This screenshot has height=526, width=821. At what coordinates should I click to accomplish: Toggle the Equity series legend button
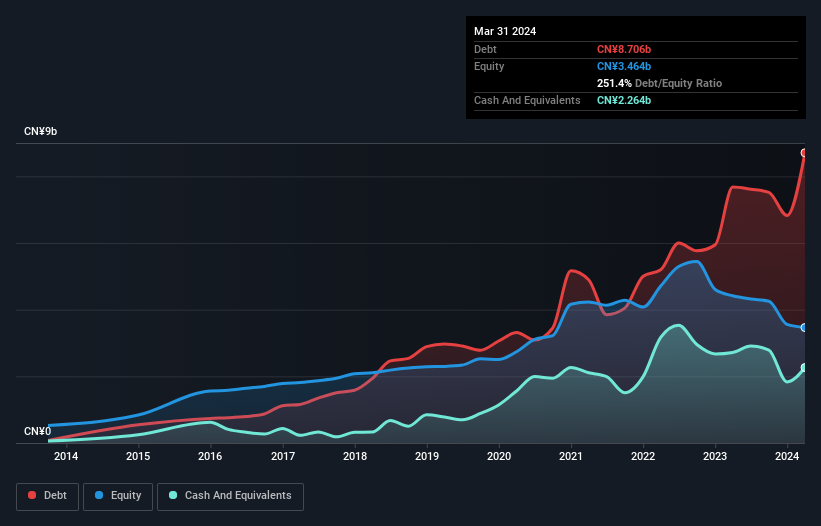coord(118,496)
